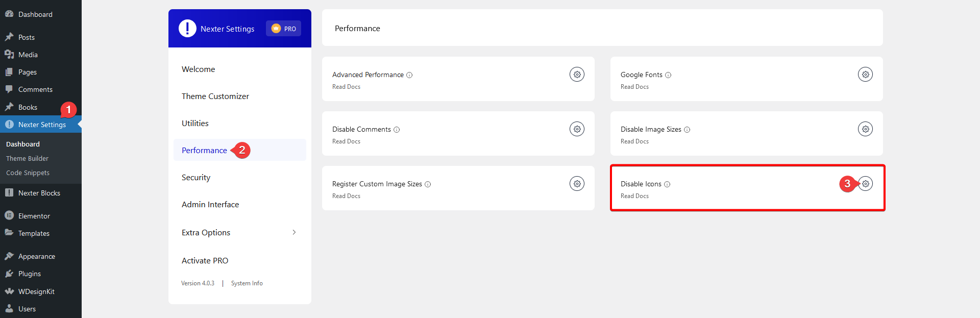Select Theme Builder in the sidebar submenu
Image resolution: width=980 pixels, height=318 pixels.
(x=27, y=158)
